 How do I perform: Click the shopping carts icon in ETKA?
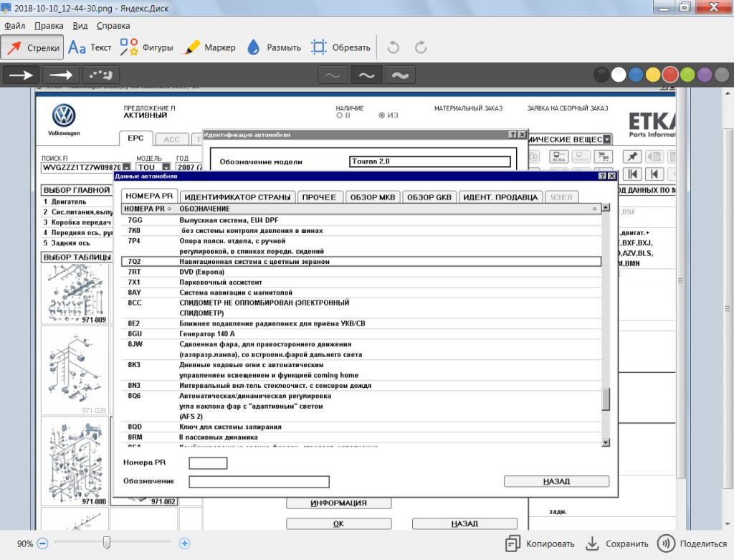tap(604, 156)
